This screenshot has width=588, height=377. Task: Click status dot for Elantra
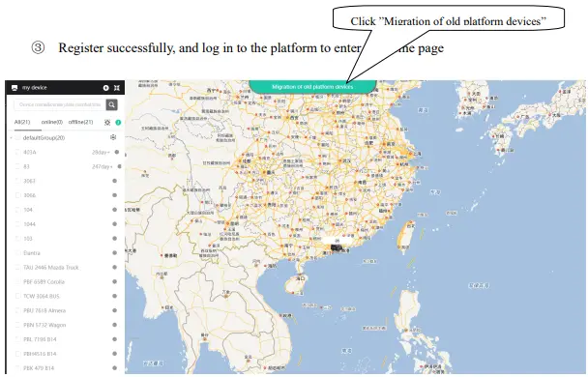[x=115, y=253]
